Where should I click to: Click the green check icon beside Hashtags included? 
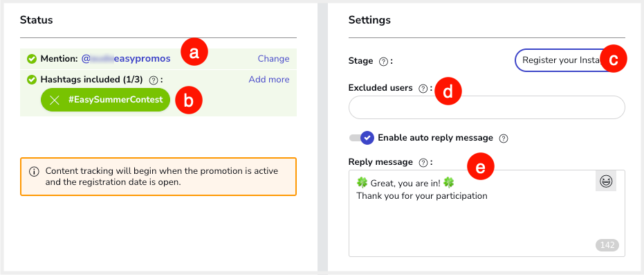click(x=32, y=80)
